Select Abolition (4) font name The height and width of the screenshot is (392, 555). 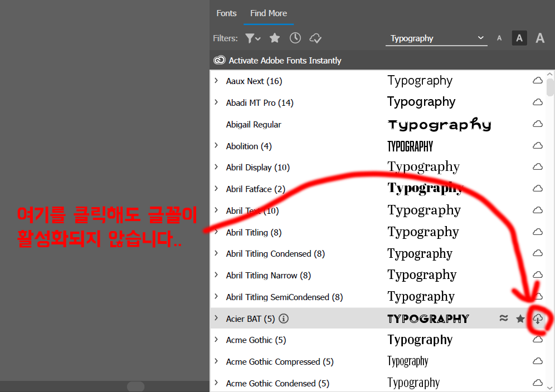pyautogui.click(x=249, y=146)
